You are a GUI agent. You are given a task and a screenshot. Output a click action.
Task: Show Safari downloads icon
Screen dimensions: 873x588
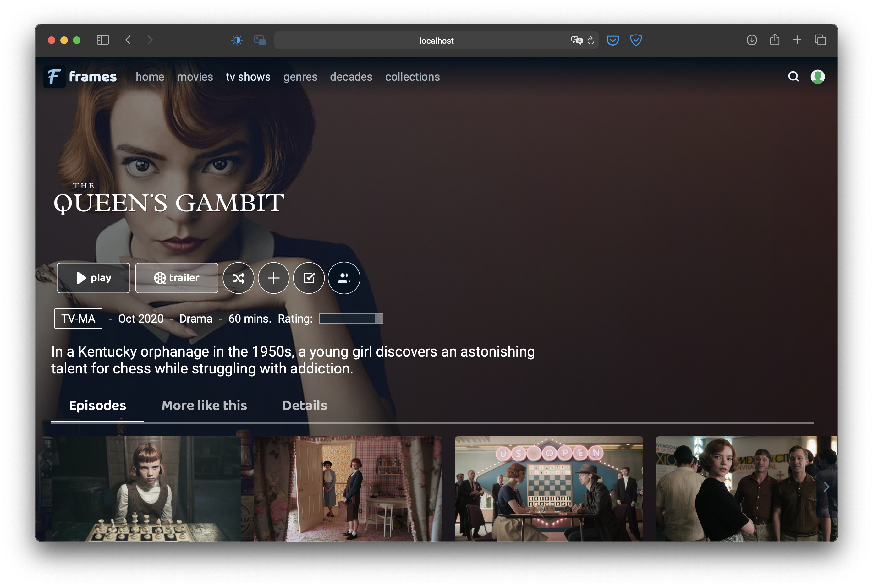tap(751, 40)
